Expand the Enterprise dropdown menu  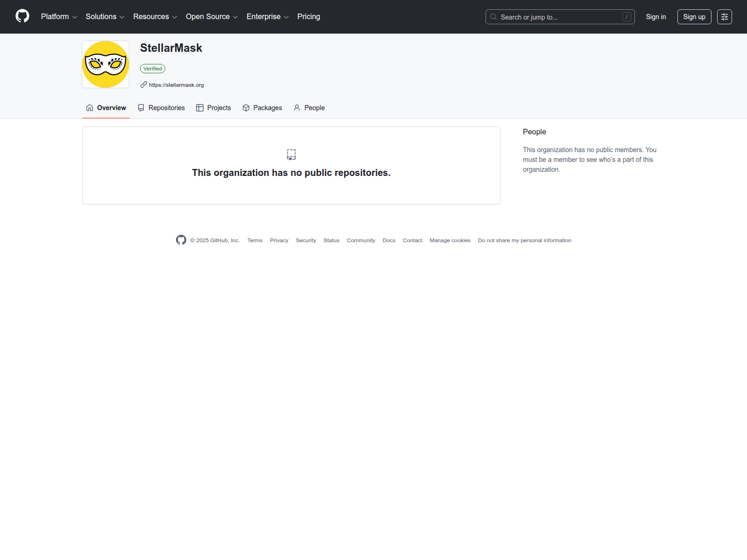click(268, 16)
